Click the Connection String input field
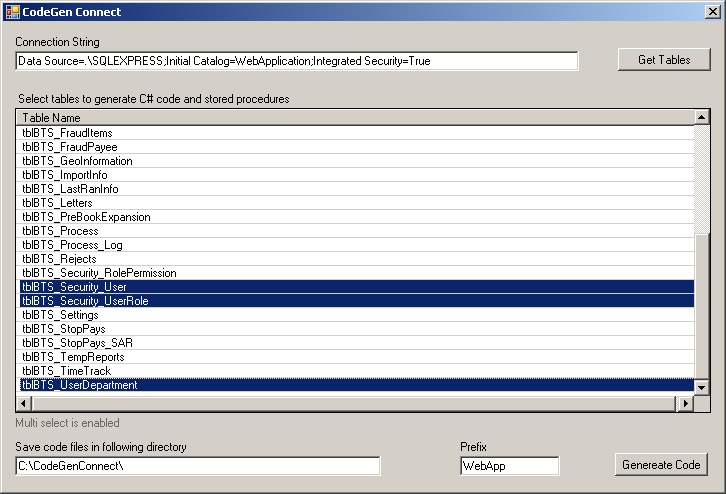This screenshot has height=494, width=726. coord(296,61)
